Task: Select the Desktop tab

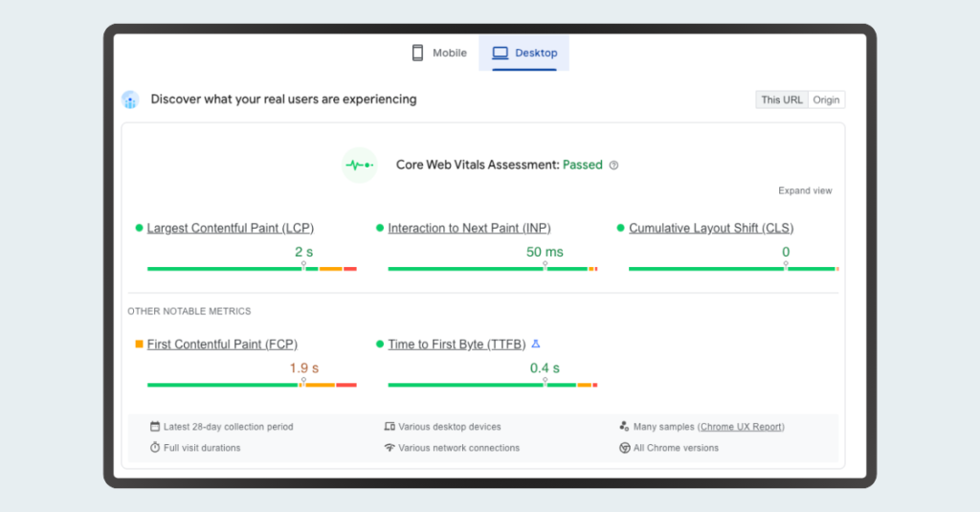Action: pyautogui.click(x=524, y=53)
